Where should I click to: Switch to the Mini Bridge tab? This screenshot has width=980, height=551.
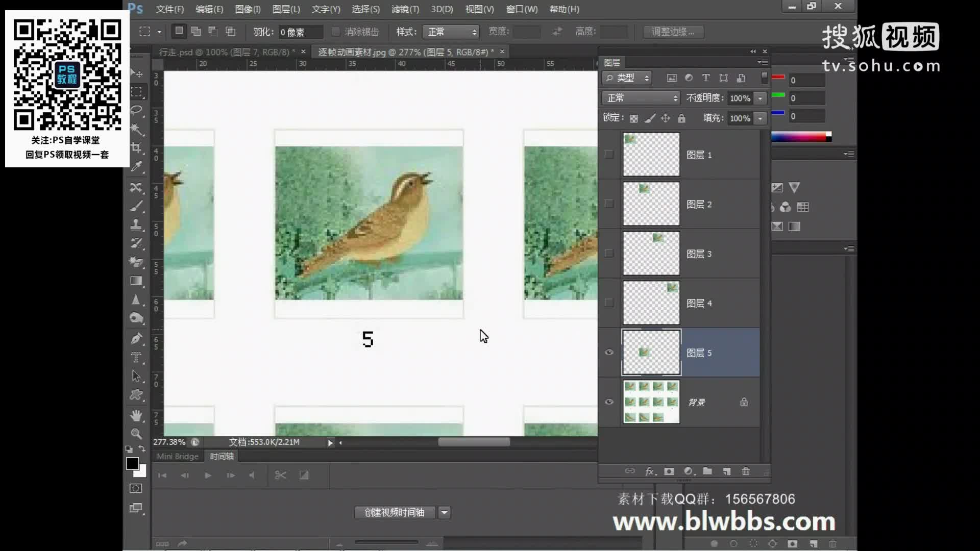tap(178, 456)
